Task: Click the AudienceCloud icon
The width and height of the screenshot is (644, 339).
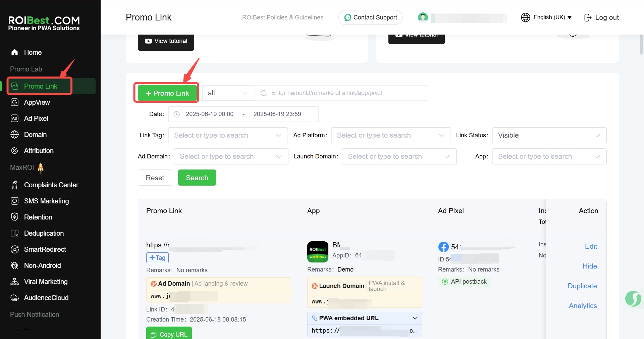Action: pos(14,298)
